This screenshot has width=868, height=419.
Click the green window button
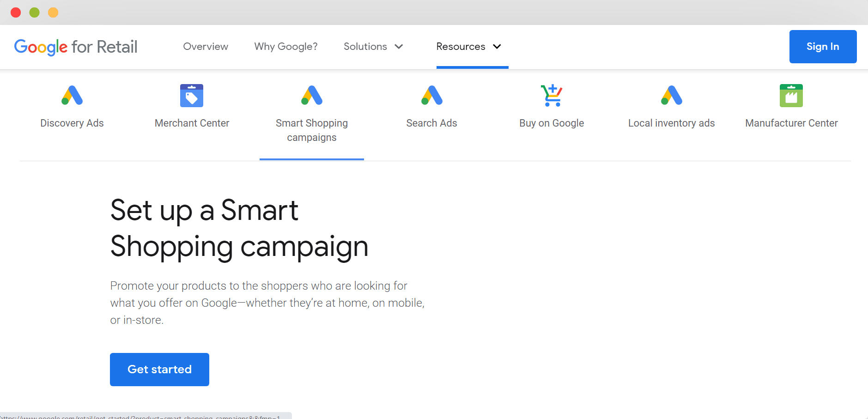click(x=35, y=12)
